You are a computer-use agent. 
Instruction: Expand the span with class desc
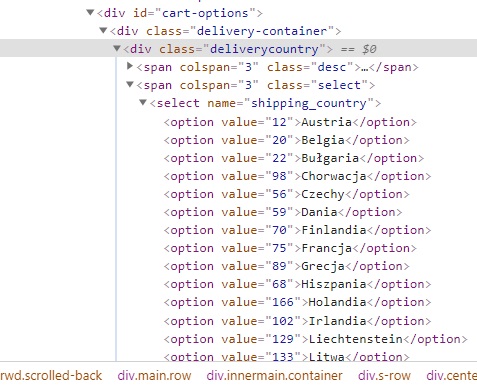click(x=130, y=66)
